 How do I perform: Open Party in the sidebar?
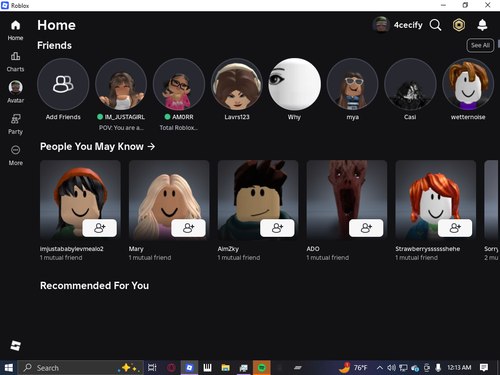tap(15, 124)
